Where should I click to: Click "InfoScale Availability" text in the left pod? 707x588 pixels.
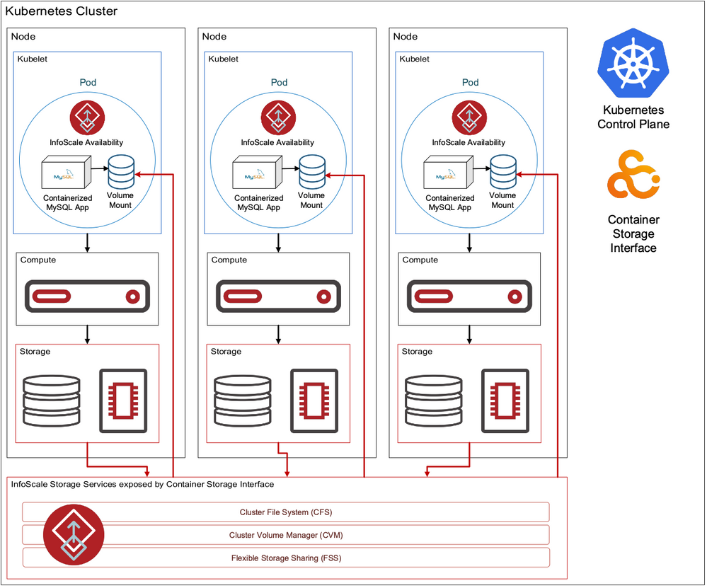pyautogui.click(x=86, y=142)
